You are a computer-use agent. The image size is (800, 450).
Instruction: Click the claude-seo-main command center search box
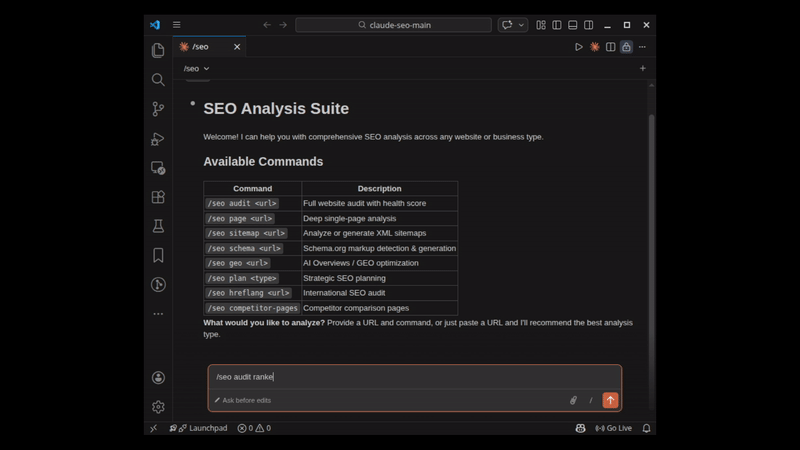tap(393, 25)
